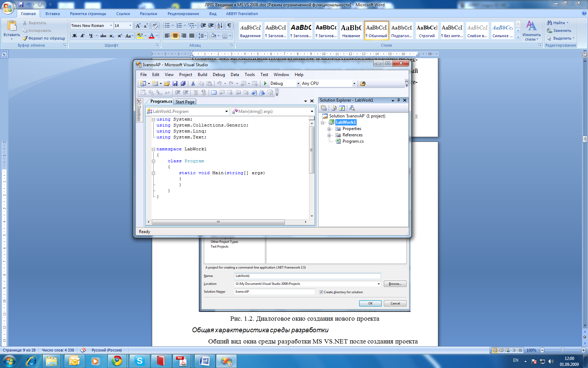
Task: Switch to Вставка ribbon tab
Action: point(52,14)
